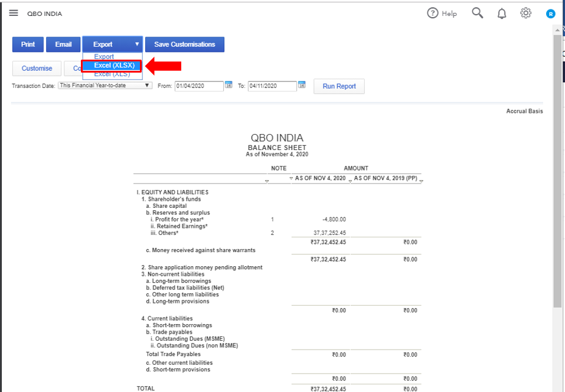The image size is (565, 392).
Task: Click 'd. Short-term provisions' row
Action: (x=178, y=370)
